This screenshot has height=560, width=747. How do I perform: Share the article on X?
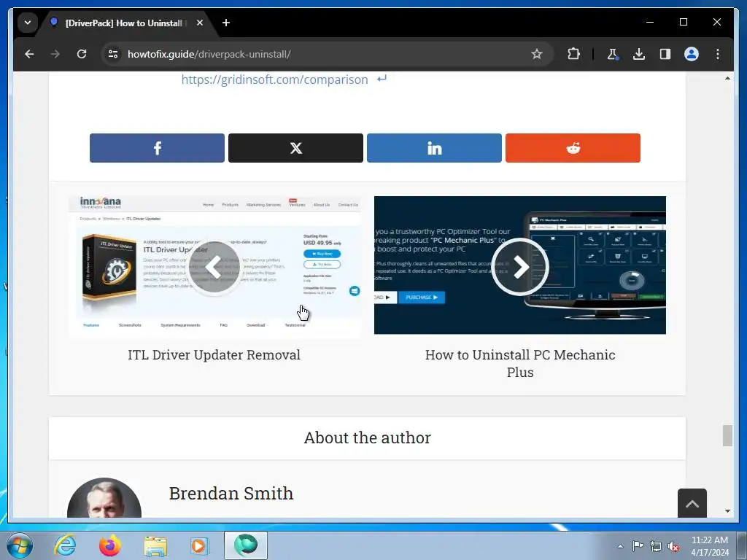(296, 148)
